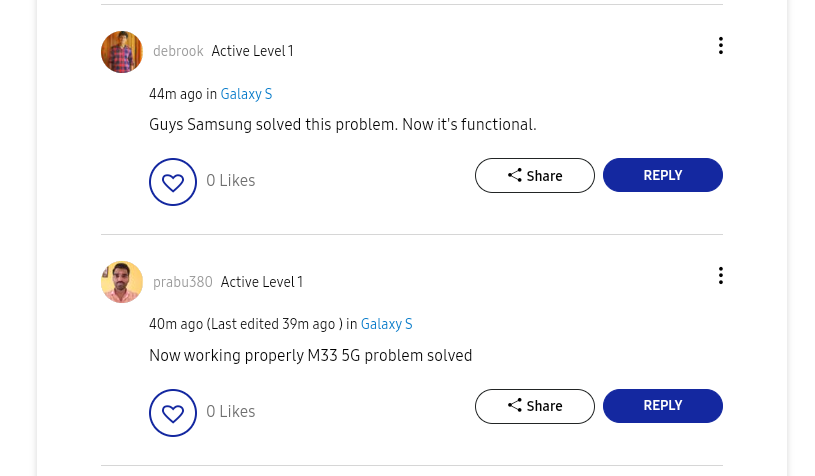815x476 pixels.
Task: Click prabu380's Active Level 1 rank label
Action: [x=262, y=283]
